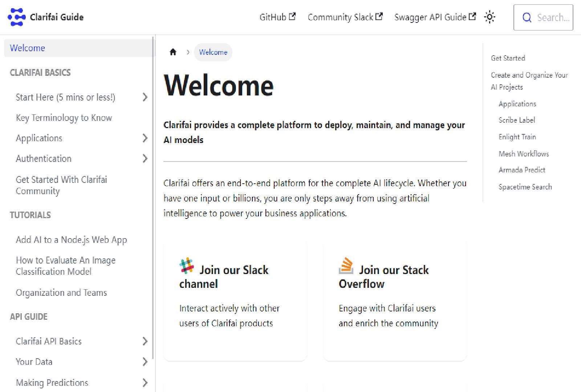Click inside the Search input field
The height and width of the screenshot is (392, 581).
[x=553, y=17]
